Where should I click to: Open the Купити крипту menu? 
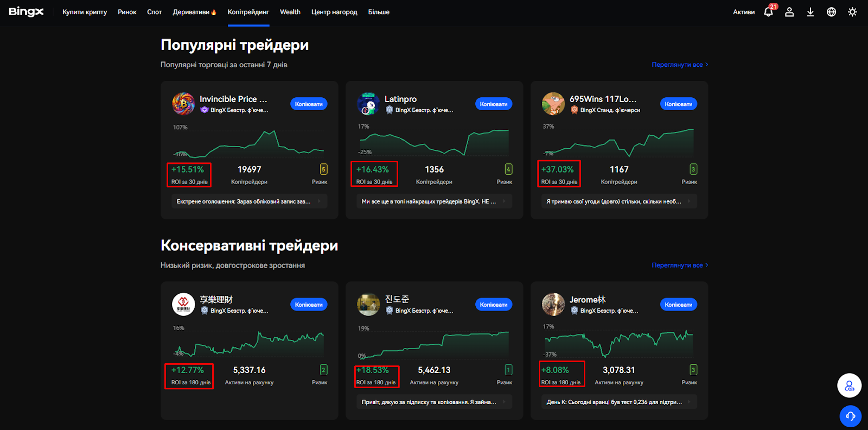pos(85,12)
